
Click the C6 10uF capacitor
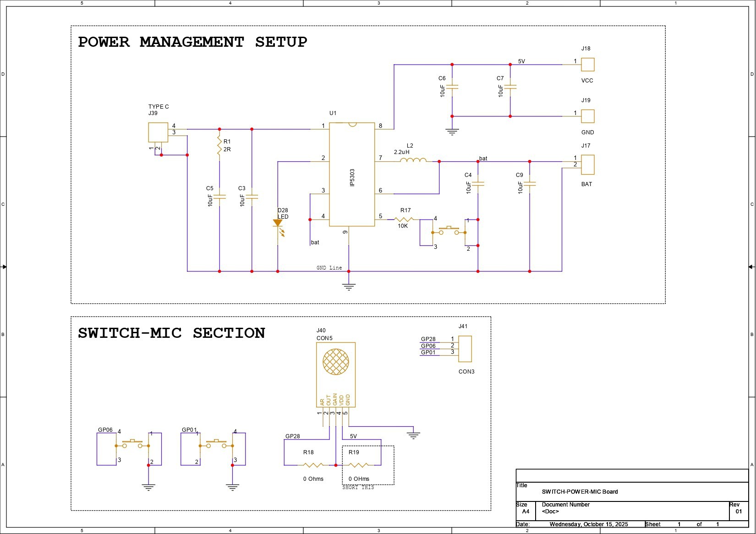[x=452, y=86]
